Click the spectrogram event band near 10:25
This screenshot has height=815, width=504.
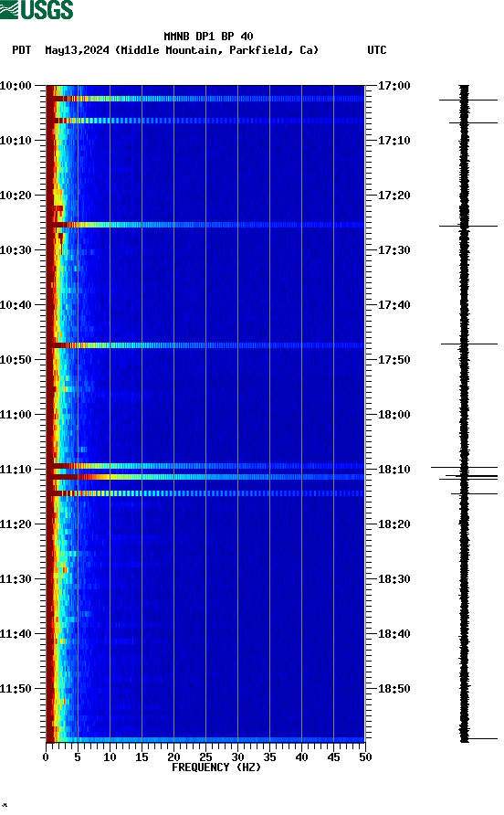pos(205,225)
